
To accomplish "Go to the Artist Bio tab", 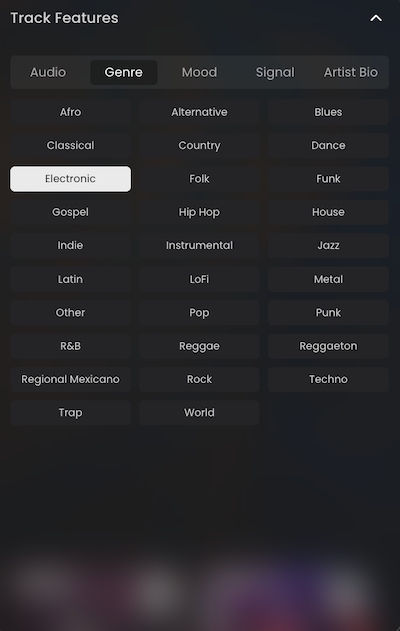I will (351, 72).
